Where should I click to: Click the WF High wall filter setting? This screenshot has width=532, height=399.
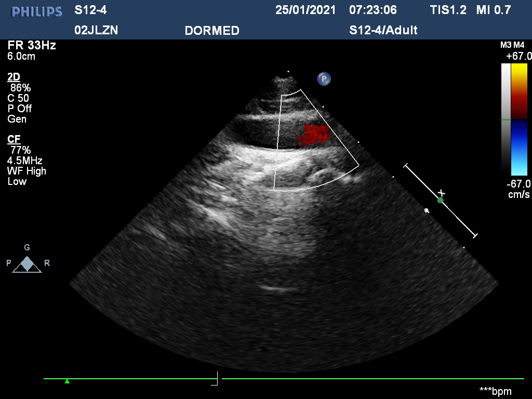pyautogui.click(x=27, y=171)
